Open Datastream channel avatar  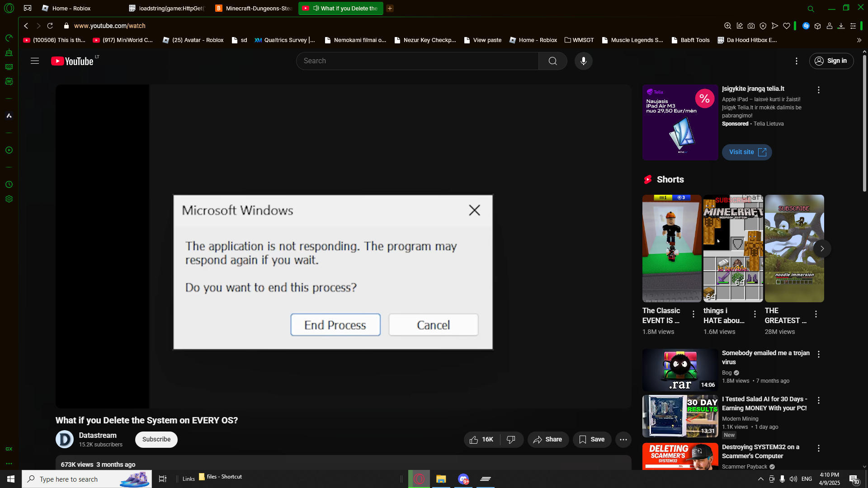(x=65, y=439)
